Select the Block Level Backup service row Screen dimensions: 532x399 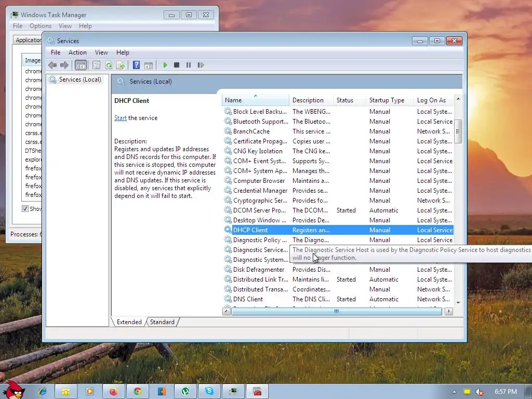338,112
